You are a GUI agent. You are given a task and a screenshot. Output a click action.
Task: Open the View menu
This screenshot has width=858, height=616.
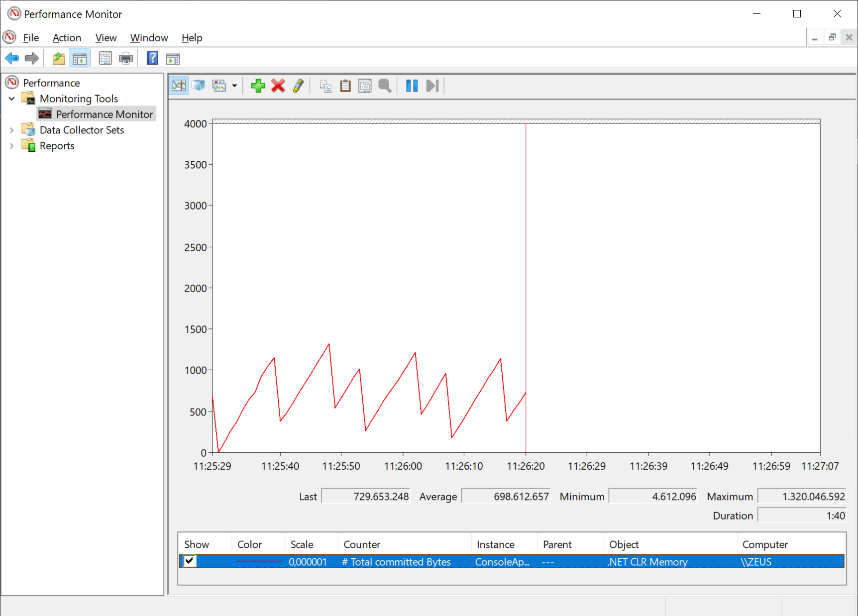click(x=106, y=37)
